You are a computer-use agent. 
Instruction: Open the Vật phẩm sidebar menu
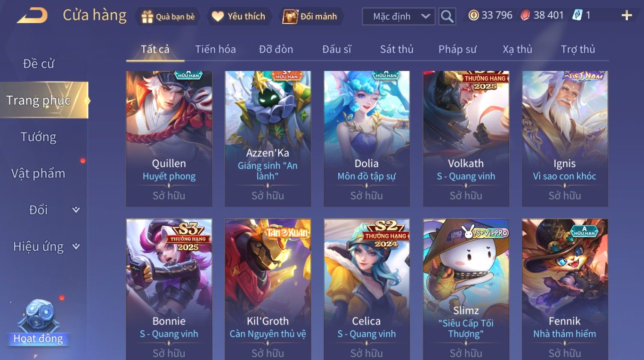[x=38, y=174]
